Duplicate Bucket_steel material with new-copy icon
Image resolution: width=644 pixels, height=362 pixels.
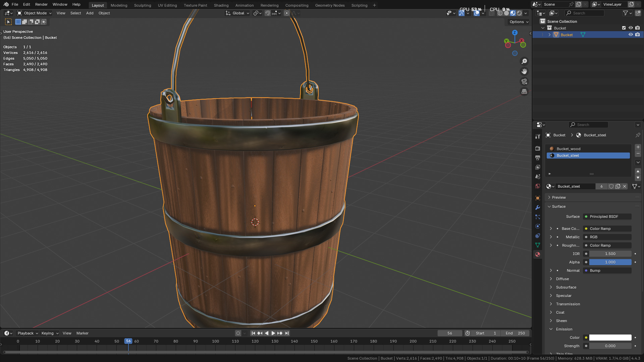[x=618, y=186]
